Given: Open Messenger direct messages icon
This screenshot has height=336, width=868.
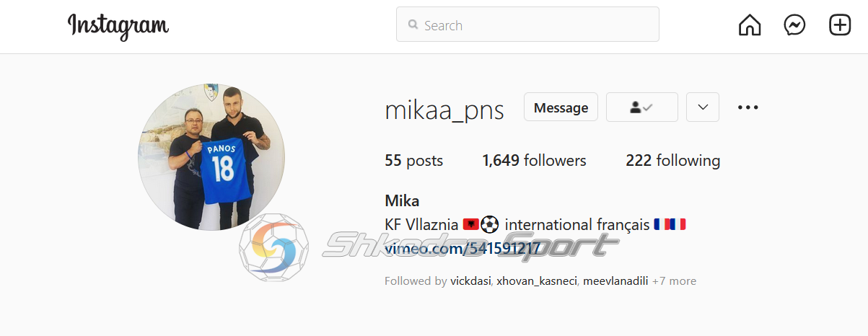Looking at the screenshot, I should point(794,25).
